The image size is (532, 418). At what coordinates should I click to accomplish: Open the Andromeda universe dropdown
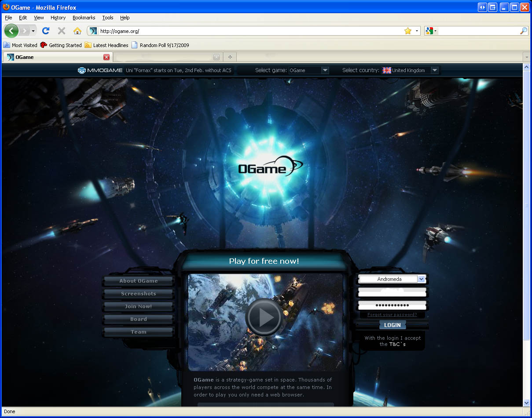[392, 279]
